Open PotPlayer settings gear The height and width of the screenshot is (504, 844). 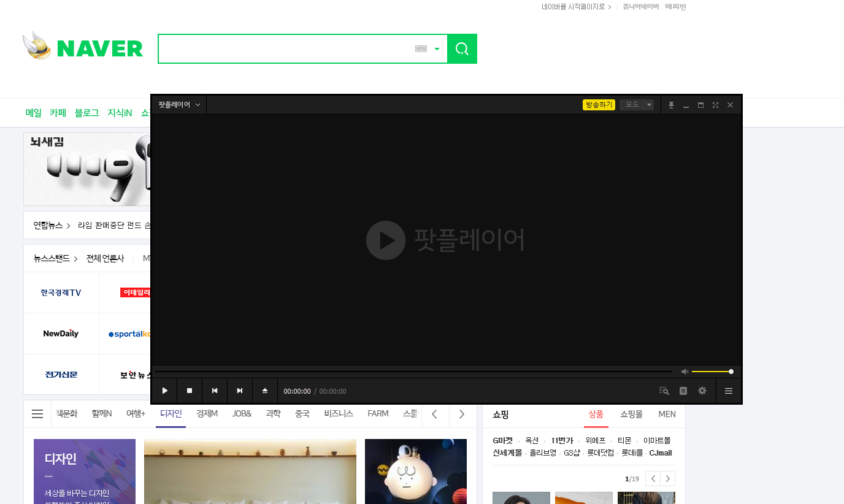(x=702, y=391)
